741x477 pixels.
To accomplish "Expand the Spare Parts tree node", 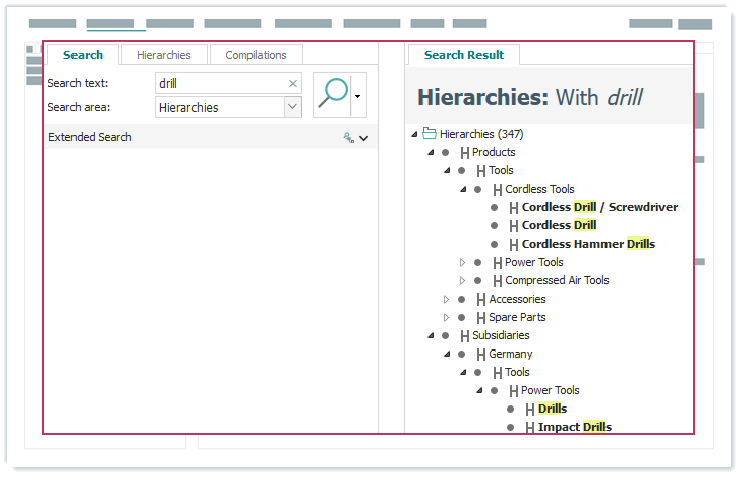I will point(447,317).
